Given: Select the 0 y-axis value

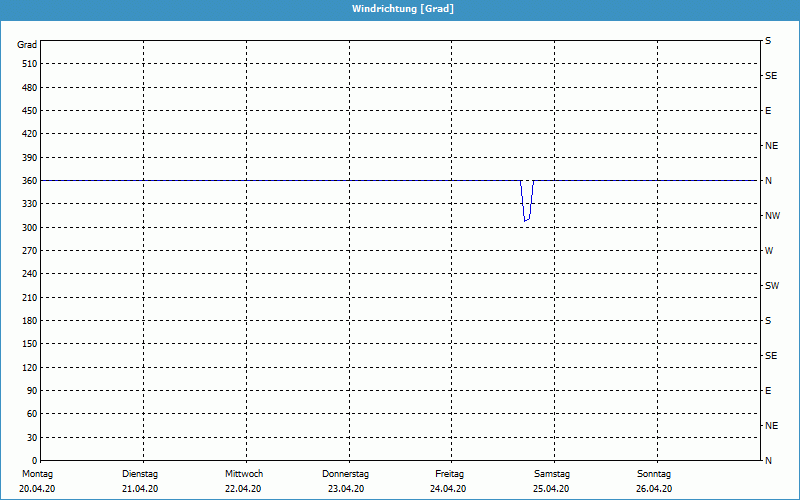Looking at the screenshot, I should (35, 460).
